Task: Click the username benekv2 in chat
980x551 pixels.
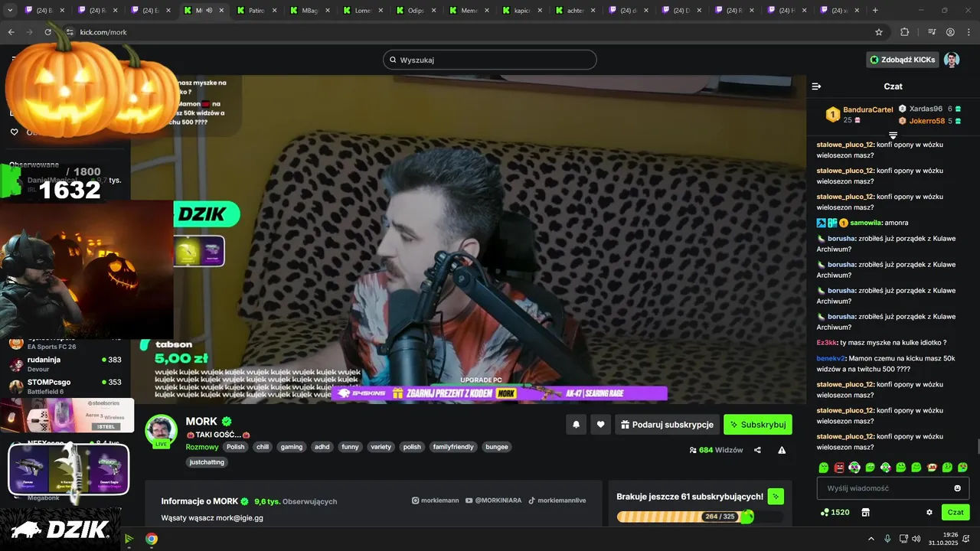Action: click(831, 358)
